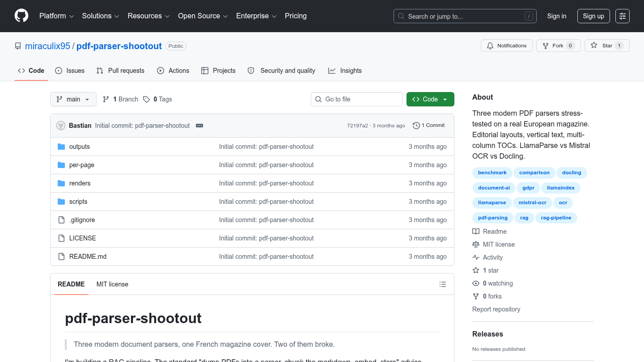Open the Pricing page
The height and width of the screenshot is (362, 644).
296,16
